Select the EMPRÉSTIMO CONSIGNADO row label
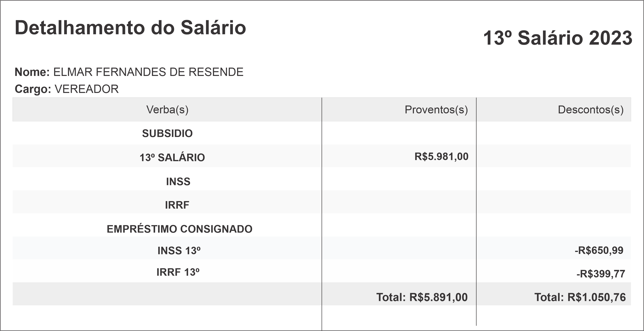The width and height of the screenshot is (644, 331). [179, 229]
